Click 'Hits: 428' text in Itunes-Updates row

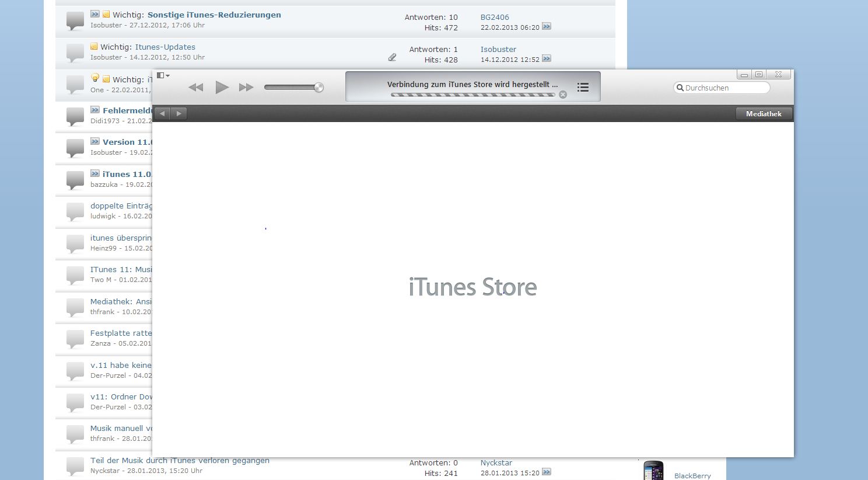click(441, 60)
